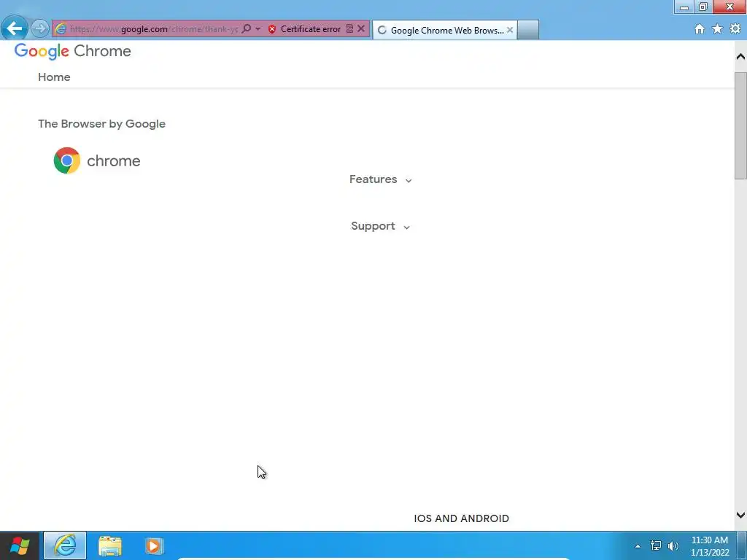Click the scrollbar up arrow
747x560 pixels.
tap(740, 57)
